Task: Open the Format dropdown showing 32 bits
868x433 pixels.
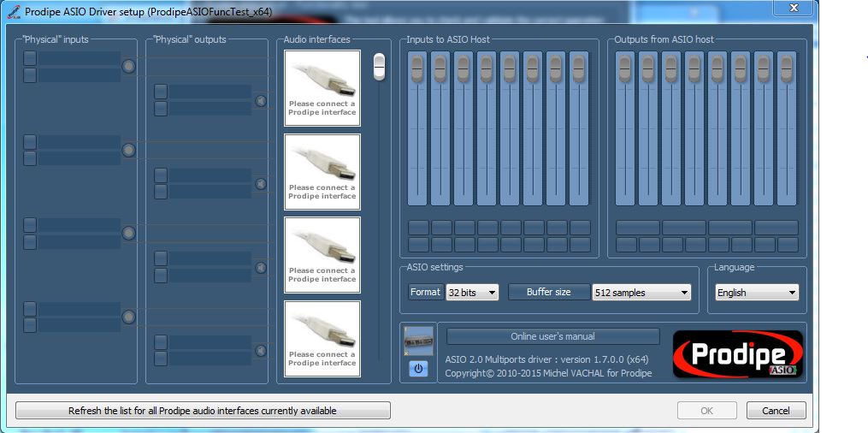Action: (x=472, y=293)
